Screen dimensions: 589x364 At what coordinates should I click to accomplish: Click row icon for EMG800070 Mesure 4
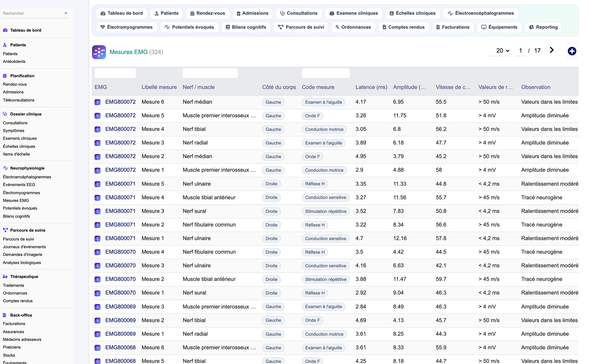coord(97,252)
